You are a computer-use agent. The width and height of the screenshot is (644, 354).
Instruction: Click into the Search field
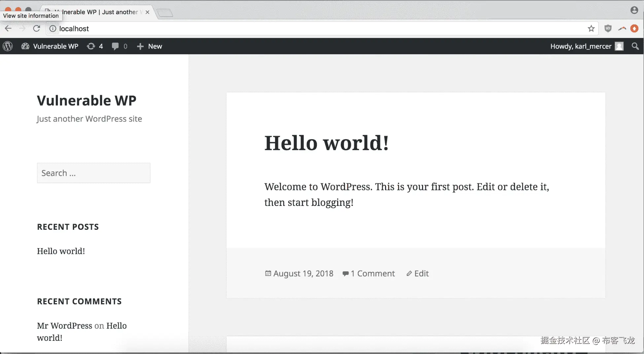tap(93, 173)
